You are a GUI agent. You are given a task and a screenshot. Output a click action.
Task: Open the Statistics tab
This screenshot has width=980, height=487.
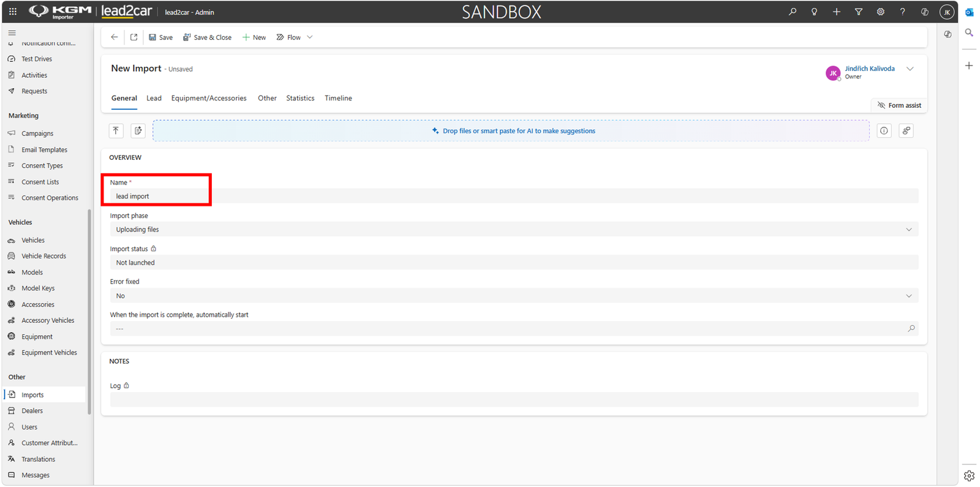300,98
